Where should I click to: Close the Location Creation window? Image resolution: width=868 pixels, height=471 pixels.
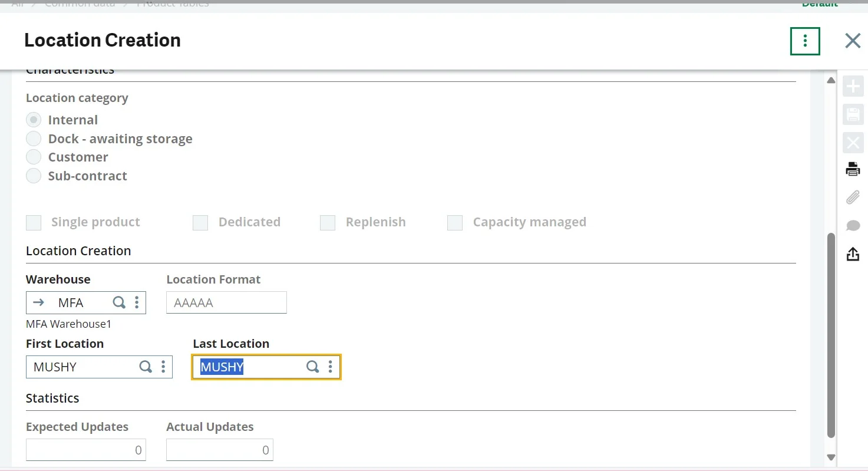click(853, 40)
